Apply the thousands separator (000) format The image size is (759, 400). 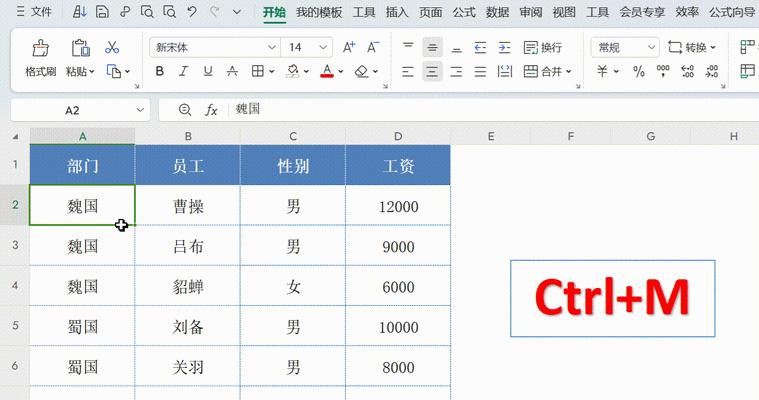[663, 72]
